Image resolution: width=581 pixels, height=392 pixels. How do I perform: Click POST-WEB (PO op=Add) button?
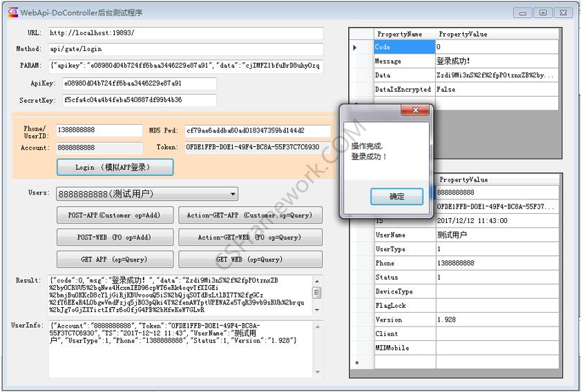(114, 237)
